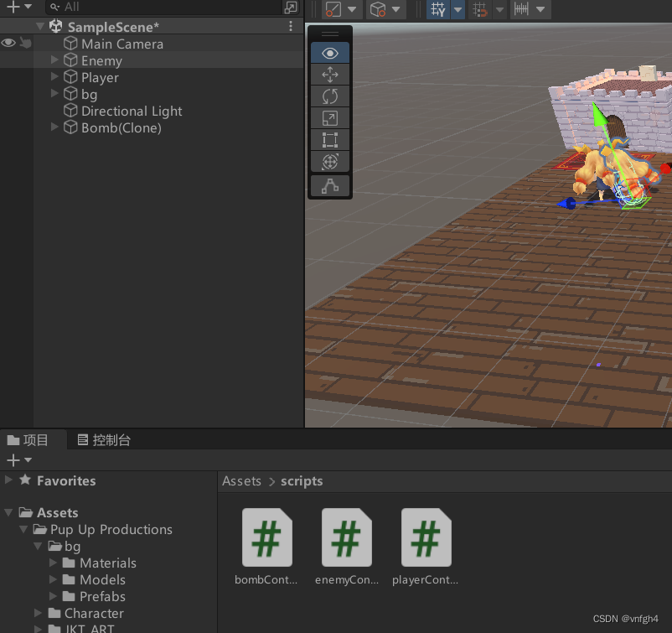Viewport: 672px width, 633px height.
Task: Open the grid snapping dropdown arrow
Action: pos(499,9)
